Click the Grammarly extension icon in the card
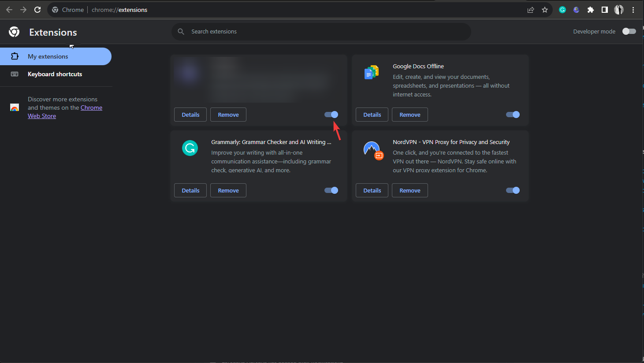 tap(190, 148)
